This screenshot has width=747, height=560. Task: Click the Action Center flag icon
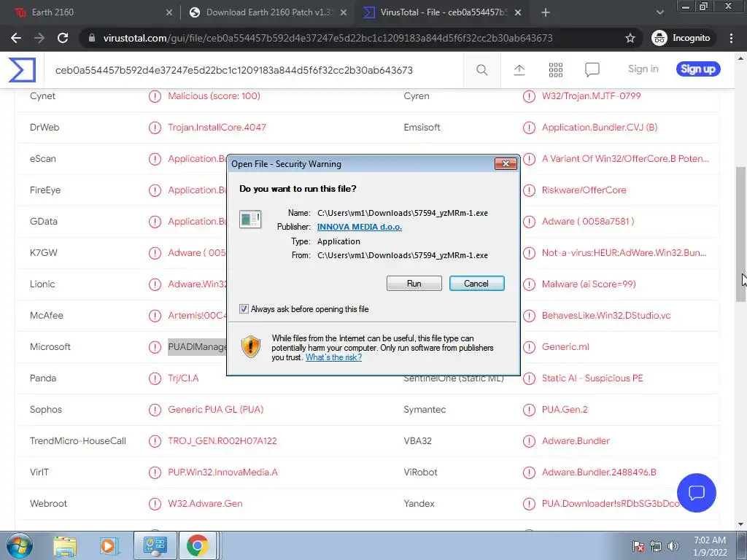tap(638, 545)
